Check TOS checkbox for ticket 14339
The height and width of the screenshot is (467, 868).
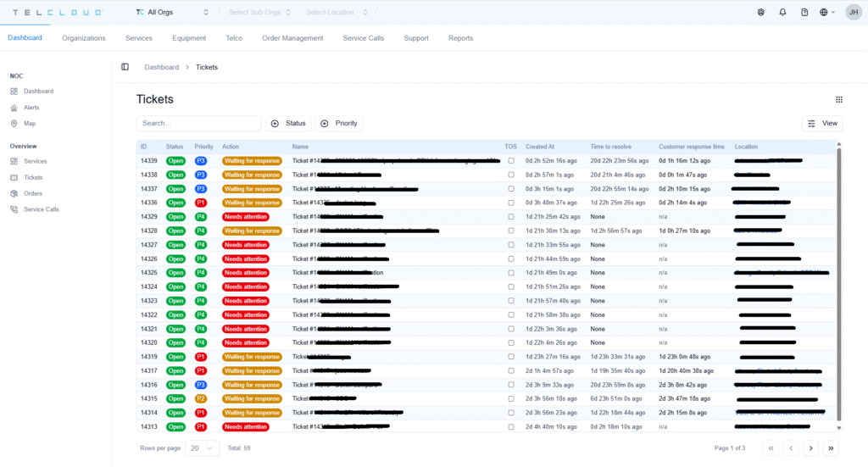tap(510, 160)
